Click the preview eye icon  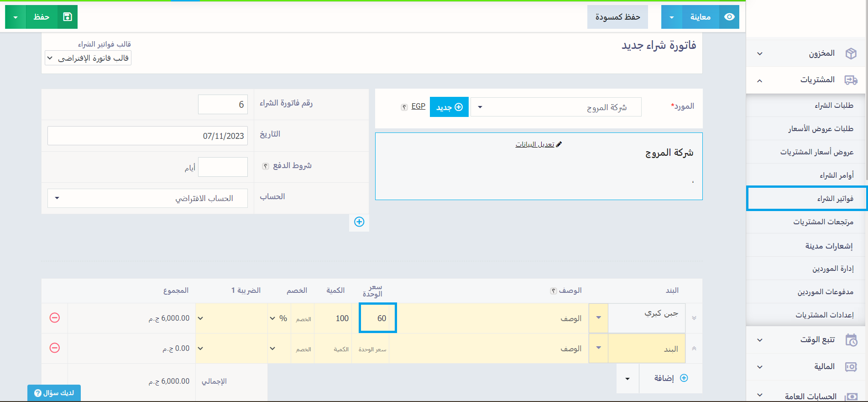tap(729, 17)
